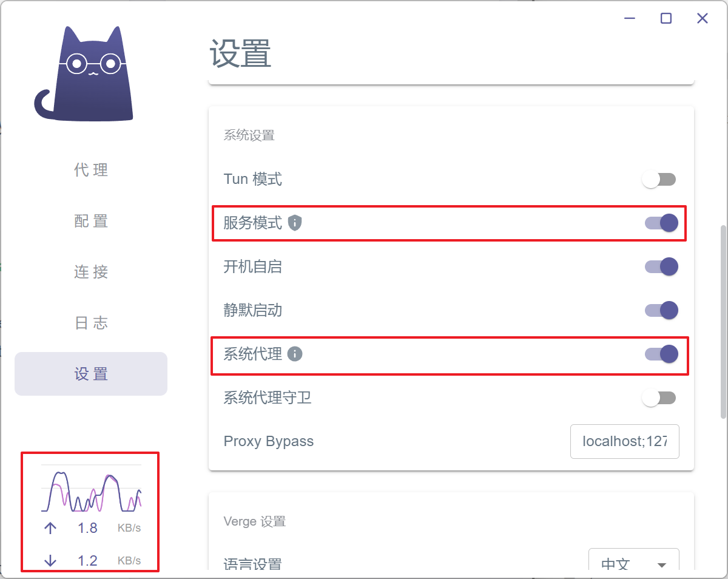The width and height of the screenshot is (728, 579).
Task: Click the download arrow traffic indicator
Action: pos(50,560)
